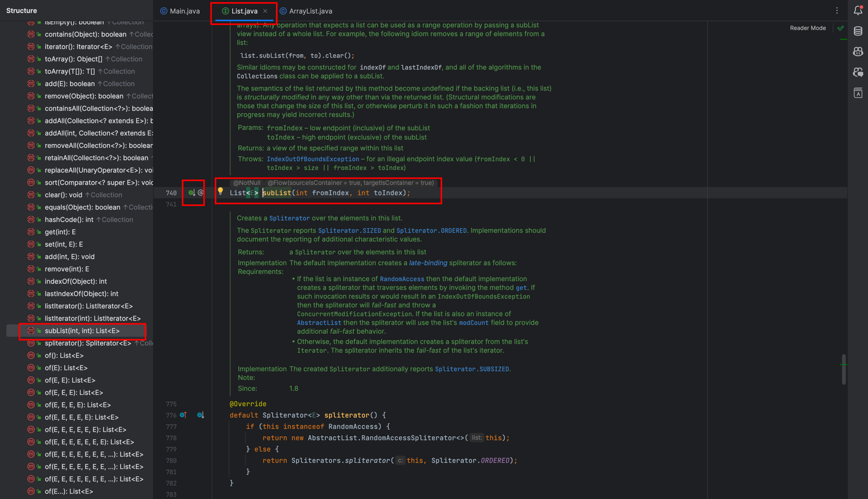
Task: Click the overridden-method down arrow on line 776
Action: click(200, 415)
